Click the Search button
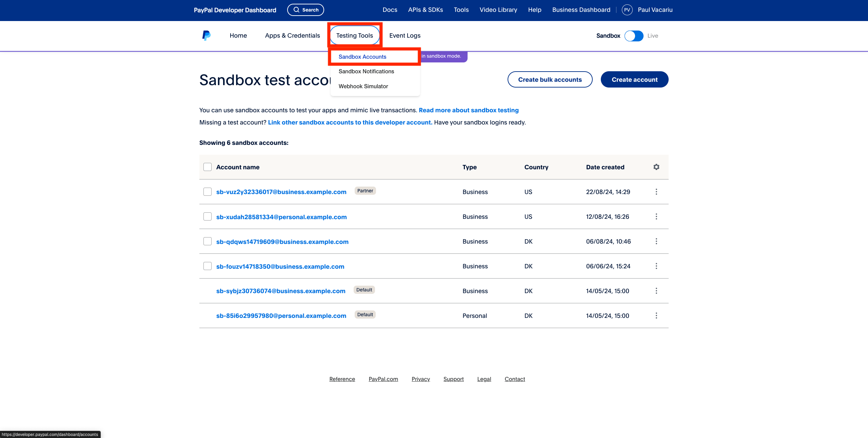868x438 pixels. point(305,10)
